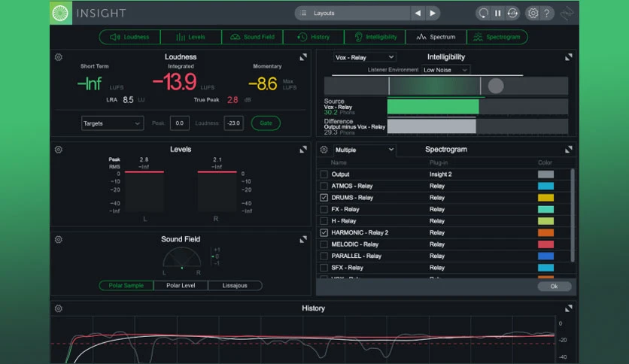Expand the Intelligibility panel

568,57
